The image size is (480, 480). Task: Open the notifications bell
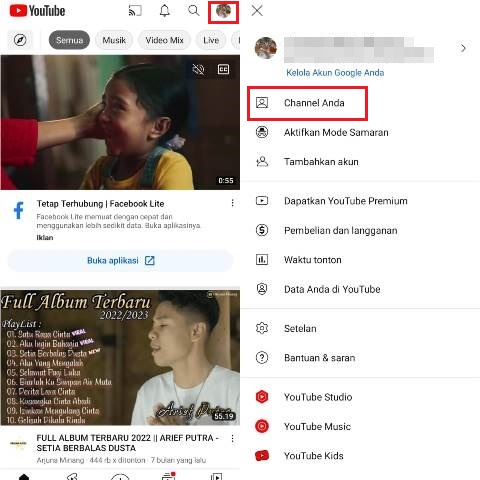point(164,11)
